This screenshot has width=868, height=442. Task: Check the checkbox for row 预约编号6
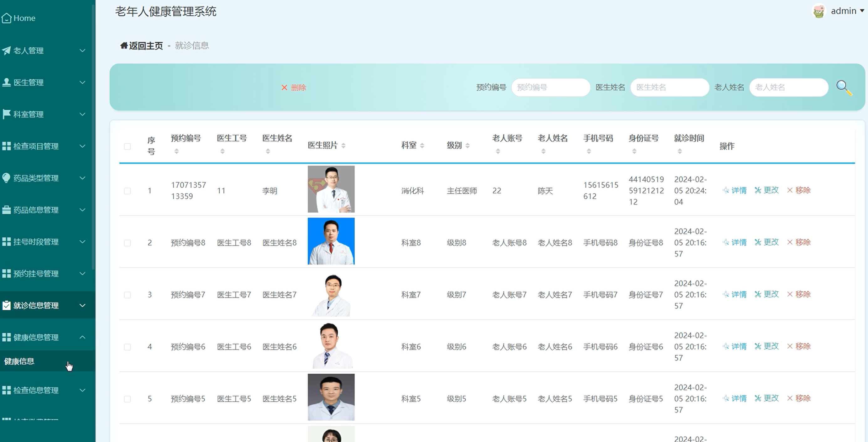pos(127,347)
